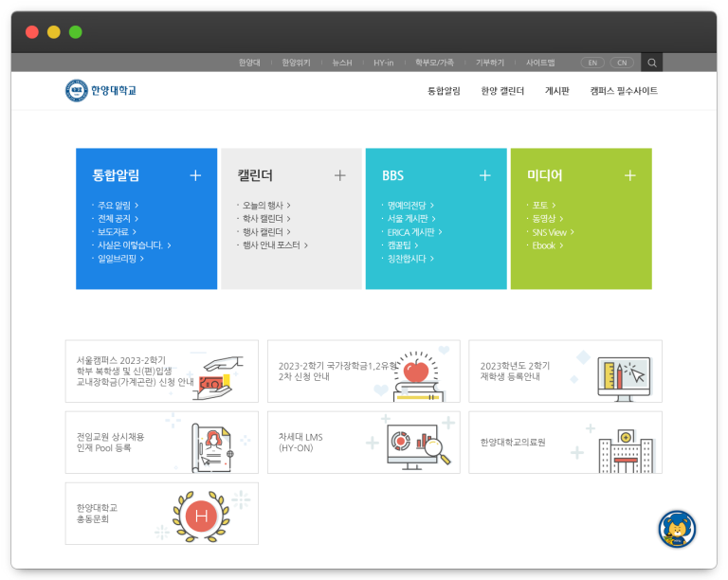Open 보도자료 link

(117, 232)
